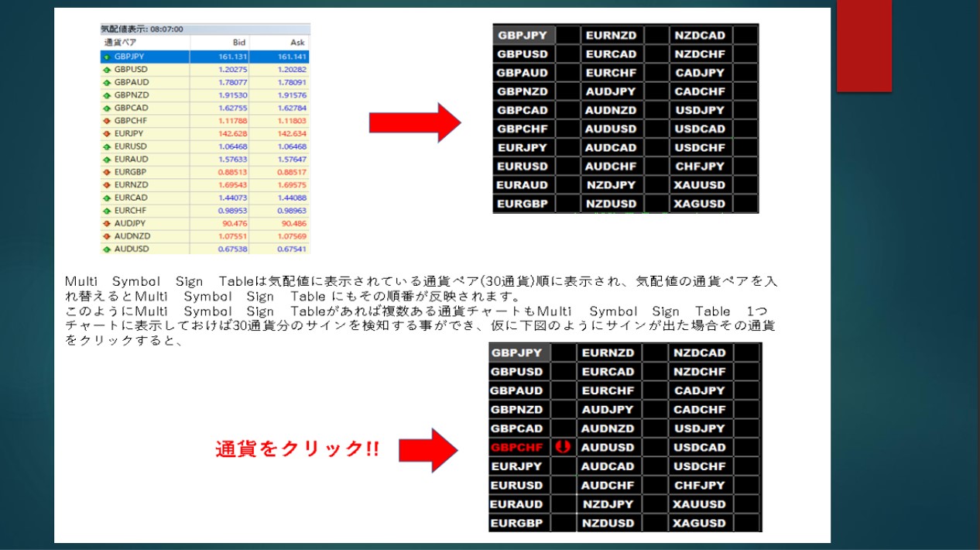The width and height of the screenshot is (980, 550).
Task: Click CHFJPY in the bottom sign table
Action: tap(700, 485)
